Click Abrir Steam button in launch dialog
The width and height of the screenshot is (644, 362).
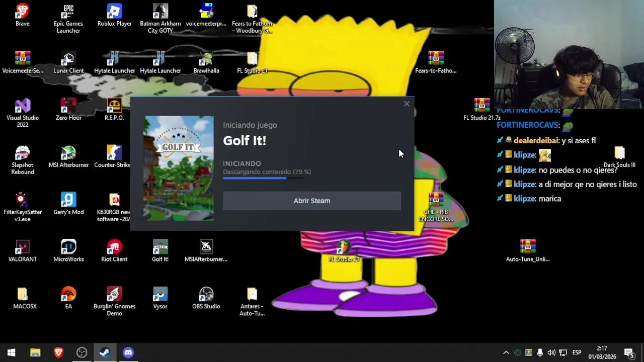coord(312,201)
